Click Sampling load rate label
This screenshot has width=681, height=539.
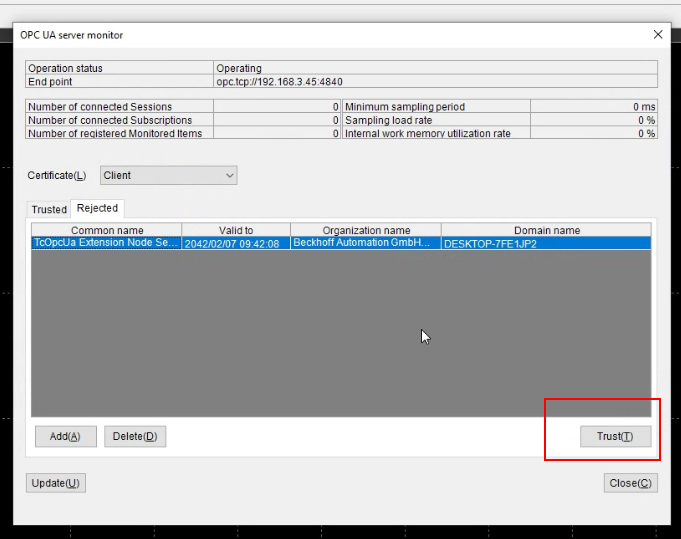pos(388,120)
